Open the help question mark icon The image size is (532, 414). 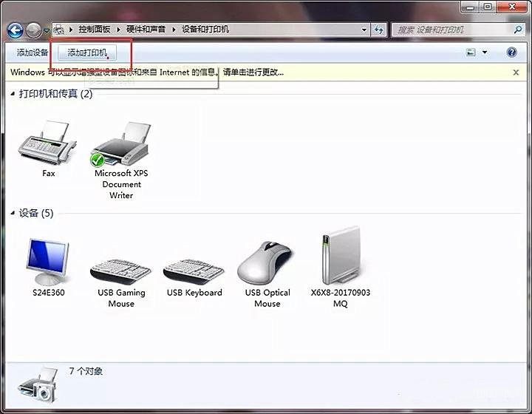(511, 52)
